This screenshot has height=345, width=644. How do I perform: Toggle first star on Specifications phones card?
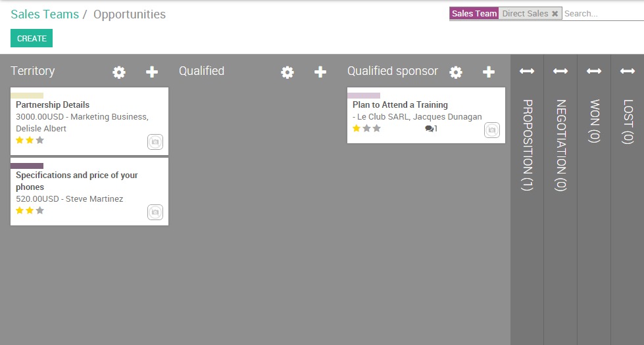pyautogui.click(x=20, y=210)
